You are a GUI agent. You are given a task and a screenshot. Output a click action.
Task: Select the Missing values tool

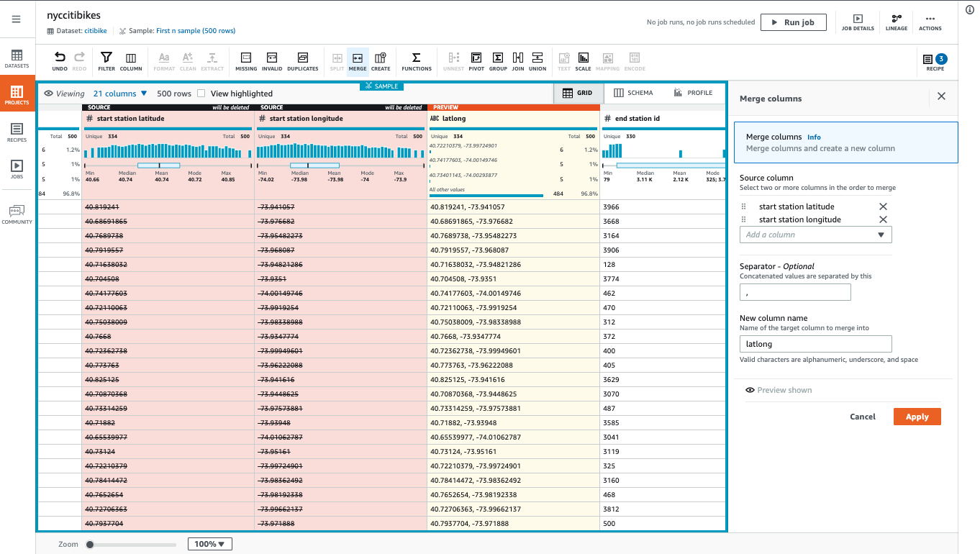(x=246, y=61)
